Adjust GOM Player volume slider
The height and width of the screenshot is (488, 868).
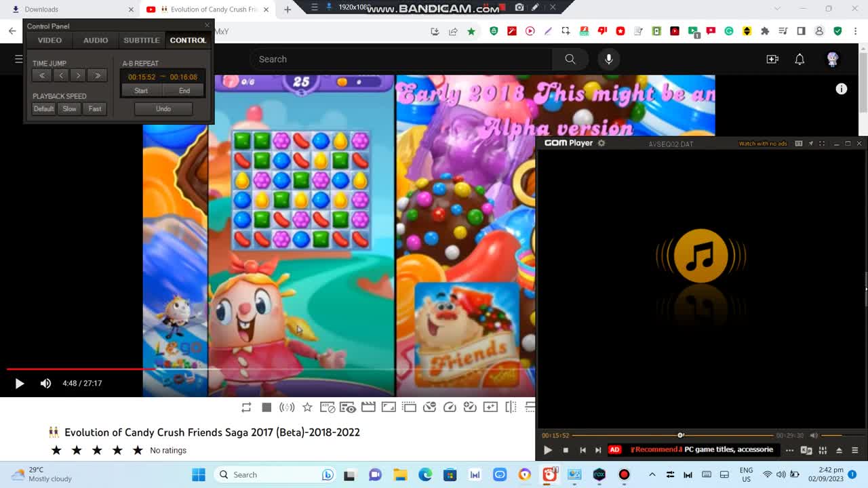[841, 435]
